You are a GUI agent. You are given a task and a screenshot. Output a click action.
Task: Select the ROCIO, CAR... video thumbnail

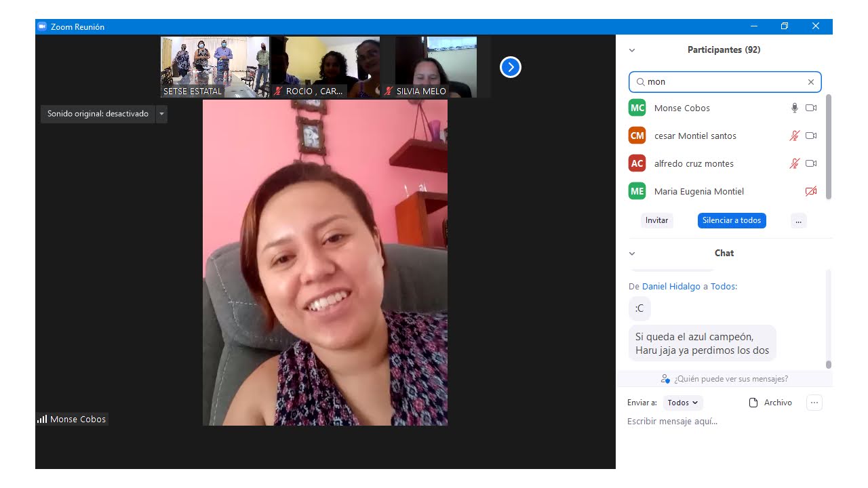(325, 67)
